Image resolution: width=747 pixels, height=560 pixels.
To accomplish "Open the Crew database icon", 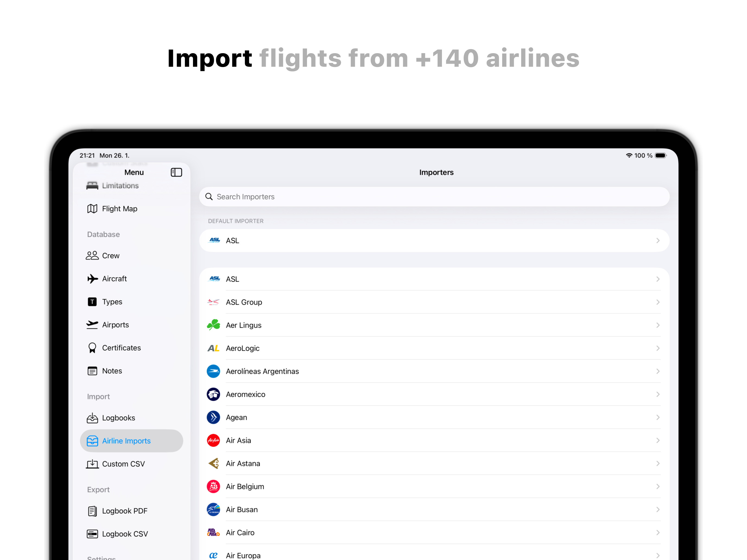I will 92,256.
